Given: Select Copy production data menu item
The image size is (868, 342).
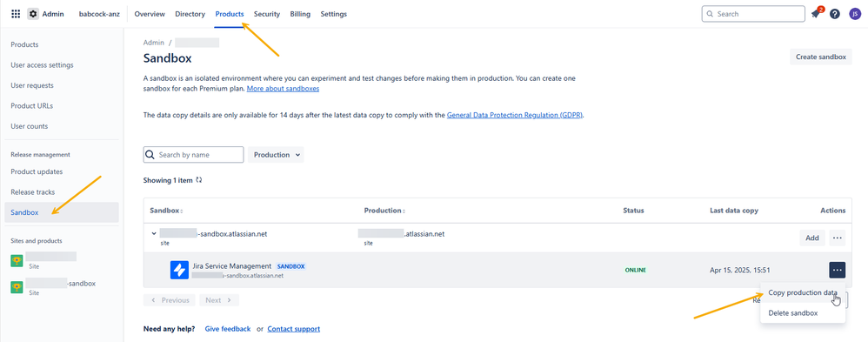Looking at the screenshot, I should coord(802,292).
